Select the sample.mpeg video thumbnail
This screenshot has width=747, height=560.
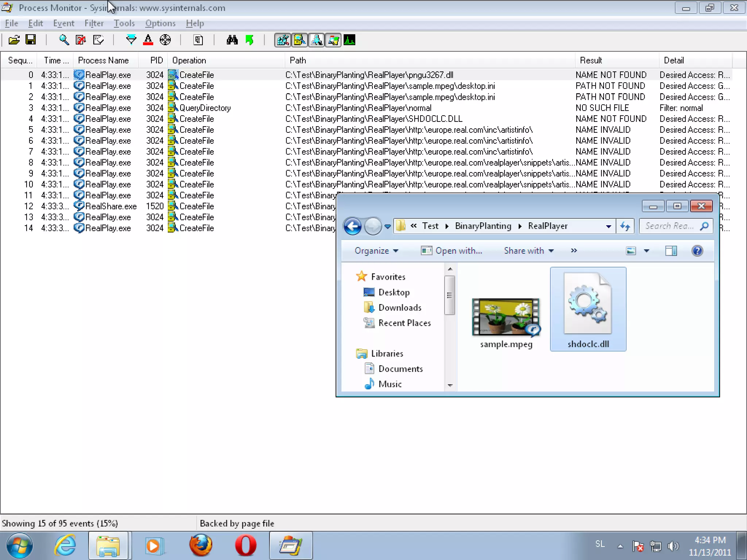tap(506, 317)
